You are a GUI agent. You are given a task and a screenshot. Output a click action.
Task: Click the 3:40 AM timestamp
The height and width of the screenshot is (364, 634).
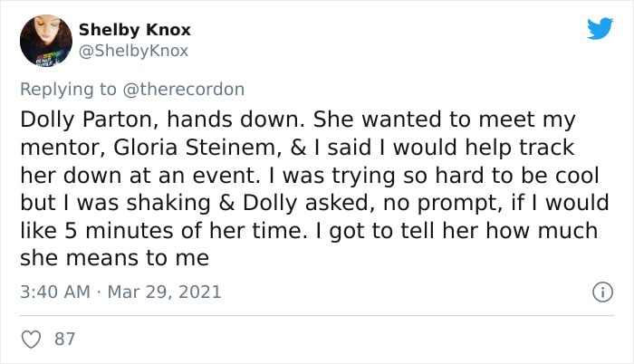pyautogui.click(x=55, y=292)
